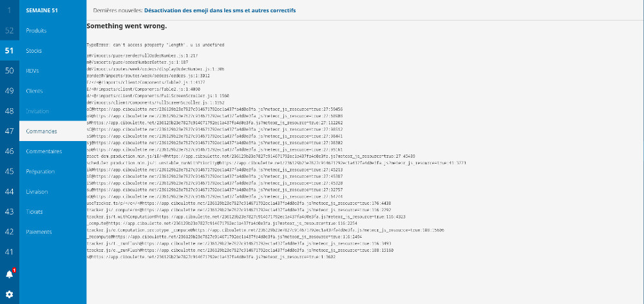Go to the Stocks section
The width and height of the screenshot is (644, 304).
pyautogui.click(x=34, y=50)
